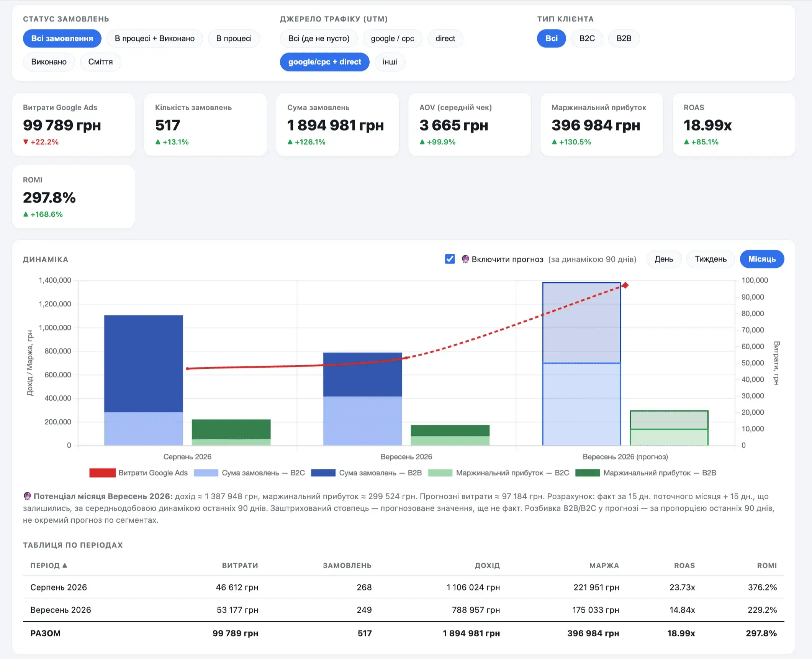Click the "1 106 024 грн" income cell
Image resolution: width=812 pixels, height=659 pixels.
click(x=473, y=587)
